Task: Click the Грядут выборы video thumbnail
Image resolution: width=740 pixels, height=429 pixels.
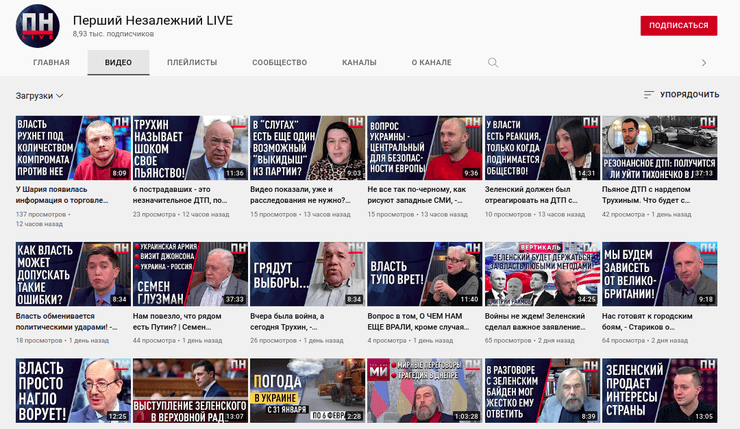Action: [x=306, y=273]
